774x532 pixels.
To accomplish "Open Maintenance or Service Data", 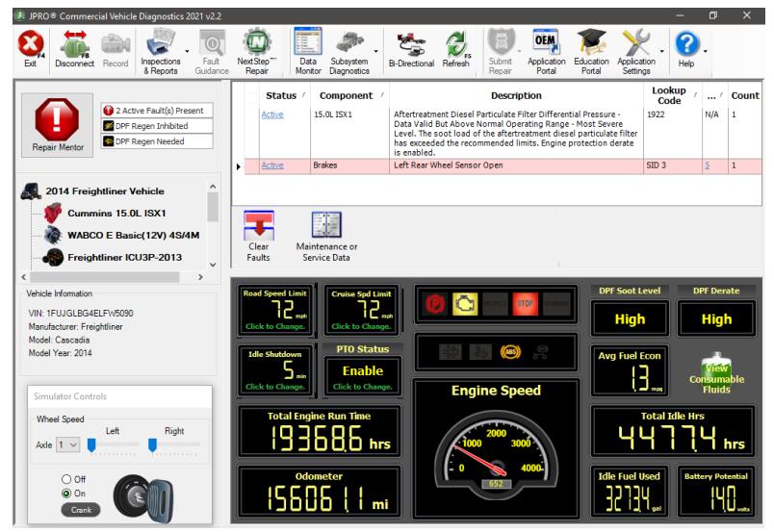I will 326,237.
